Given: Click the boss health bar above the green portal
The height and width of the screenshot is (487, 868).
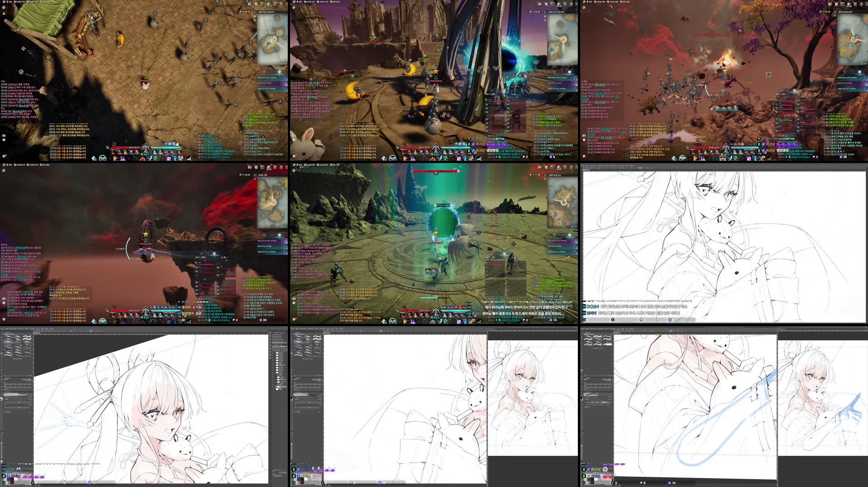Looking at the screenshot, I should (435, 171).
